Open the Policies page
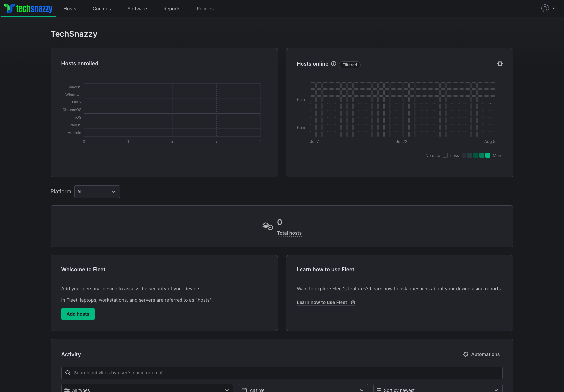 pyautogui.click(x=205, y=9)
